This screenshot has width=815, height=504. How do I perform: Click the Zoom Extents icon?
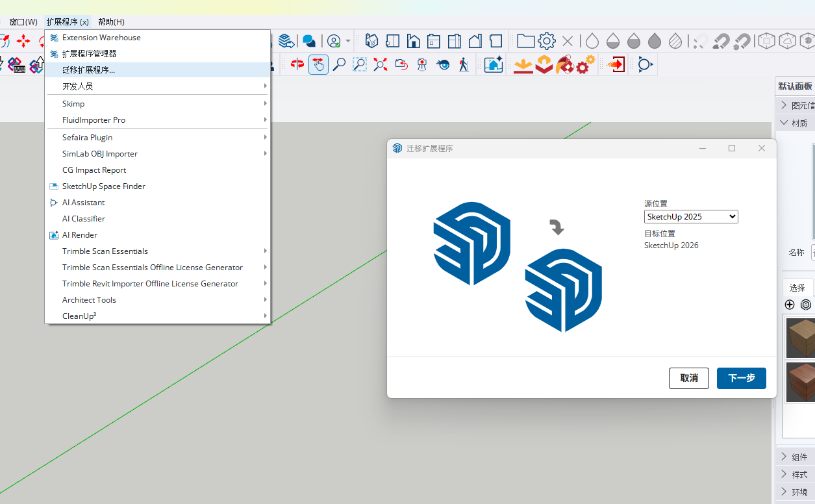pyautogui.click(x=381, y=64)
